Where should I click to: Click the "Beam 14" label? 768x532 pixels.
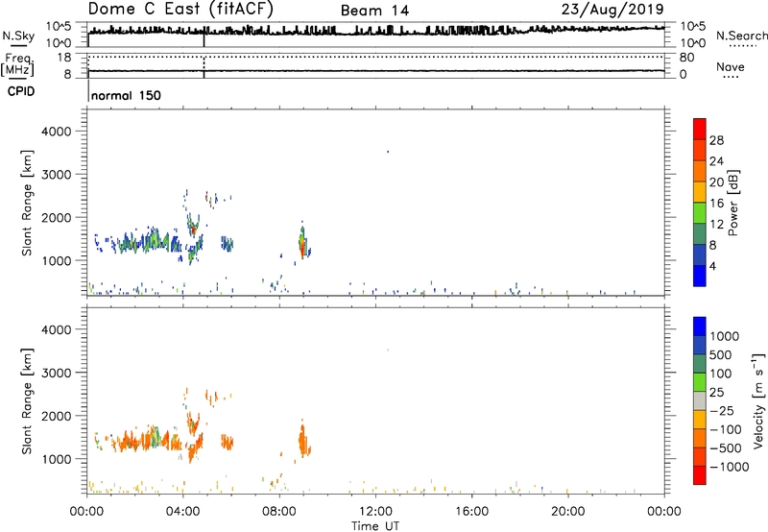[x=374, y=11]
